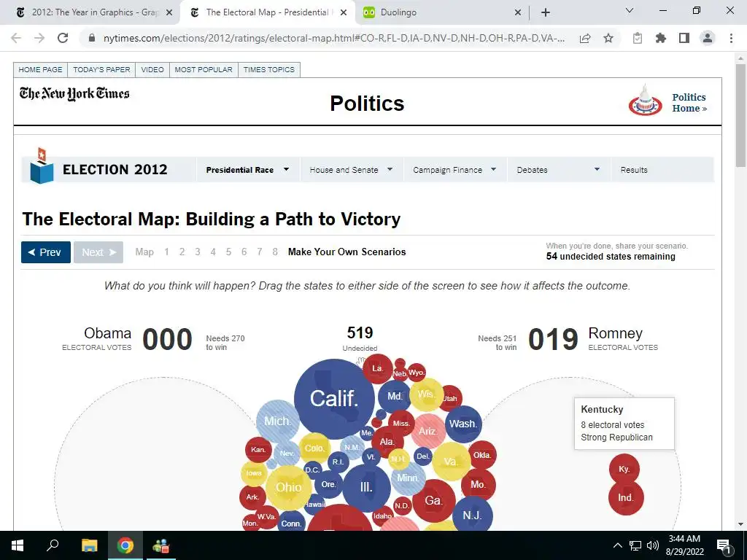Viewport: 747px width, 560px height.
Task: Click the tab search chevron icon
Action: pyautogui.click(x=630, y=10)
